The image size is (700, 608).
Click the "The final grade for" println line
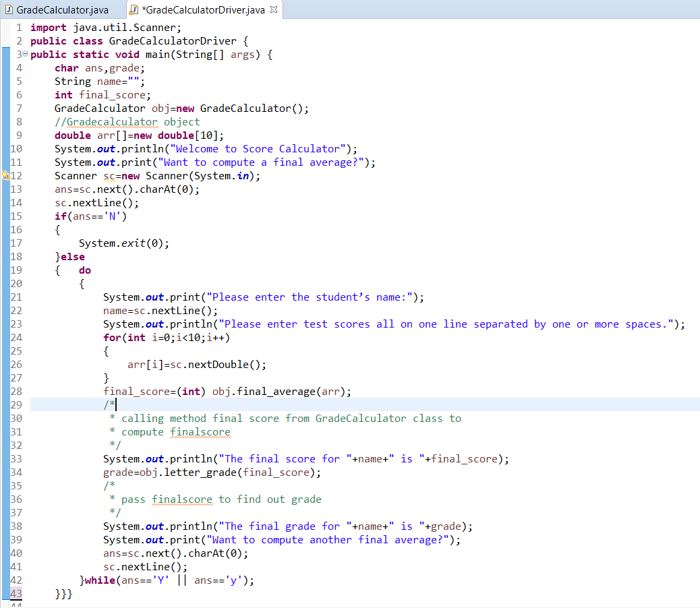[288, 526]
